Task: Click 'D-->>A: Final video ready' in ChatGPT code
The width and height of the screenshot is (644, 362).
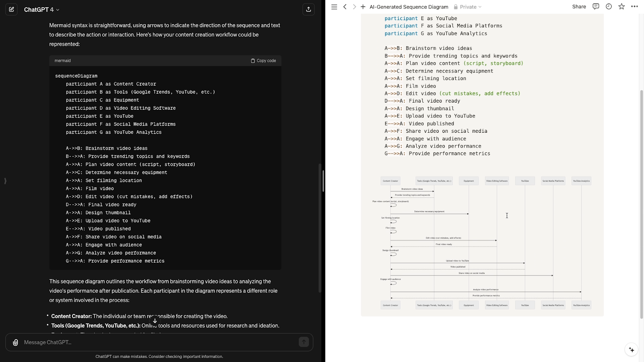Action: 101,205
